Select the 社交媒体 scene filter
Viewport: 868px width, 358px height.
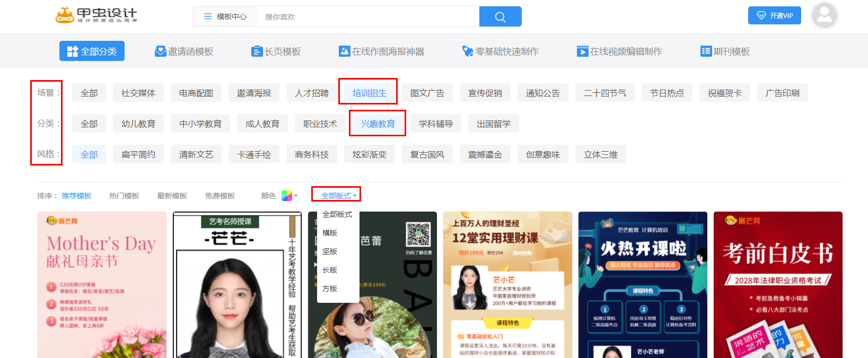pos(138,93)
